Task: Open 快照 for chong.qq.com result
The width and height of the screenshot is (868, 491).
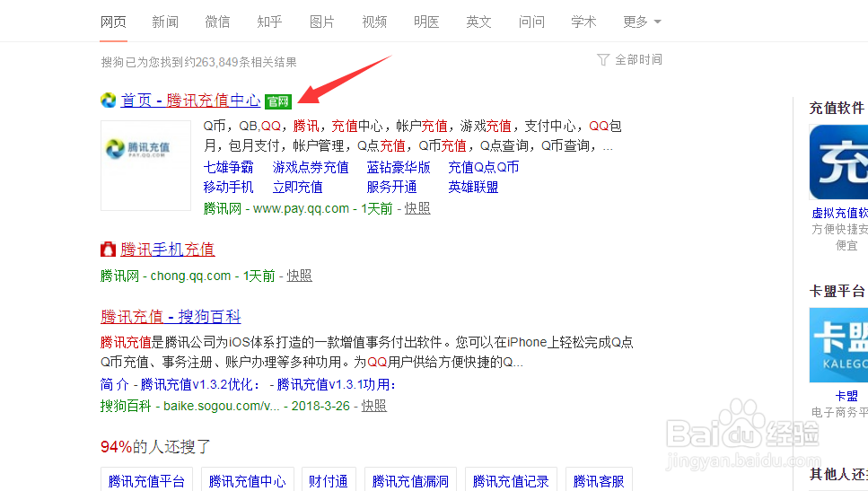Action: (x=300, y=276)
